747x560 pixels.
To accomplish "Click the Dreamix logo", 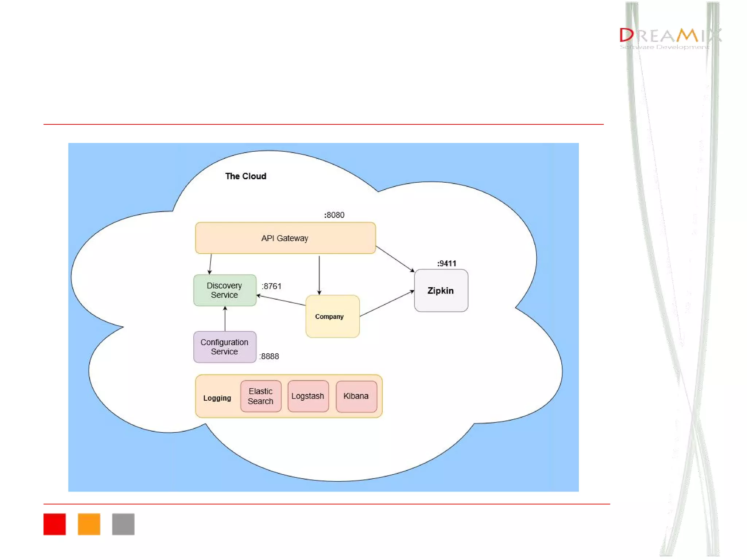I will point(670,35).
